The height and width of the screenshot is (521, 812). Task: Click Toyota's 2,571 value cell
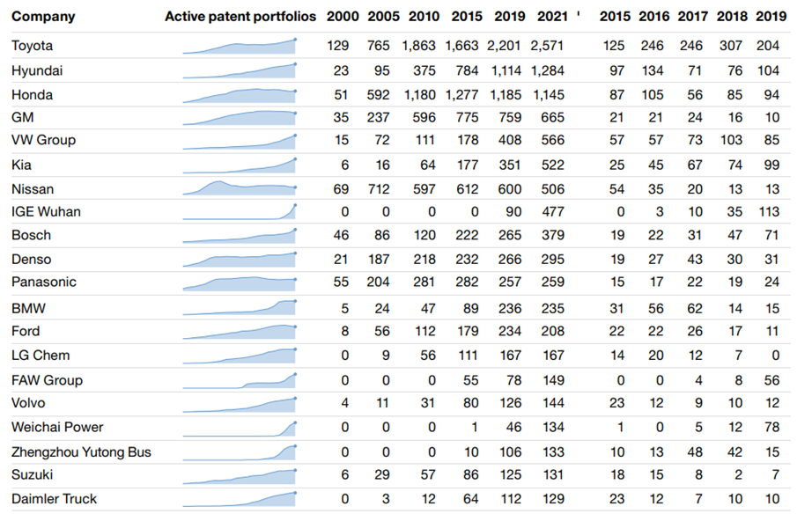coord(547,46)
